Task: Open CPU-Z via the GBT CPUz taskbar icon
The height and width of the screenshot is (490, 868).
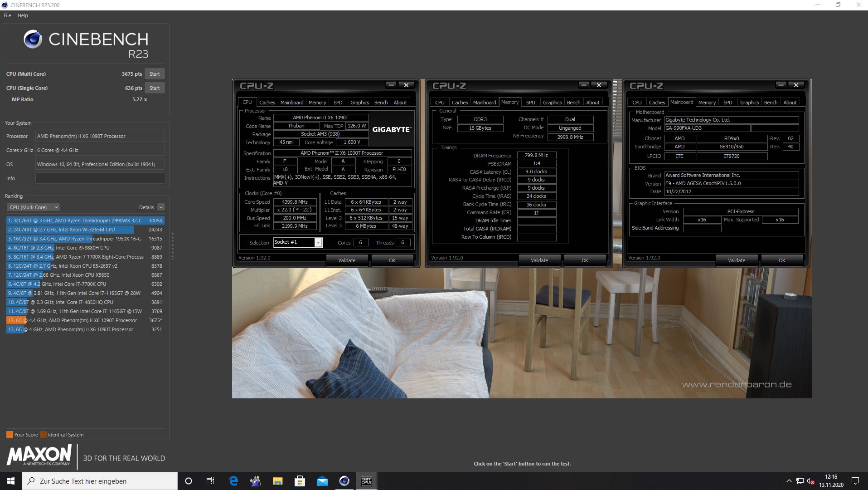Action: (x=367, y=480)
